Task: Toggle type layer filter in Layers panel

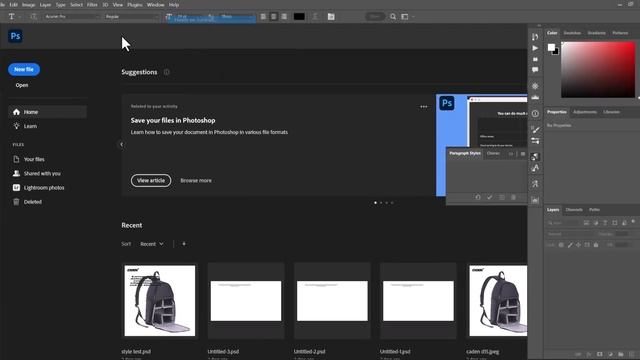Action: (x=605, y=223)
